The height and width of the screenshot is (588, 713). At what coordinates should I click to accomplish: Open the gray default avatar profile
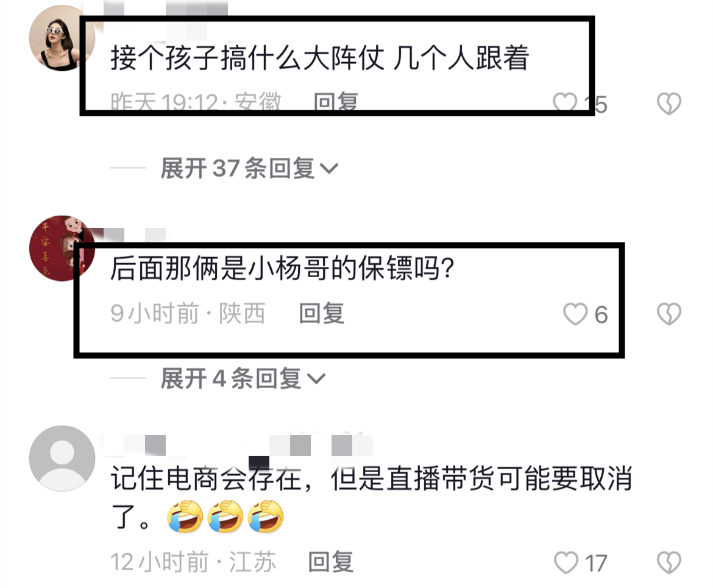[x=62, y=458]
